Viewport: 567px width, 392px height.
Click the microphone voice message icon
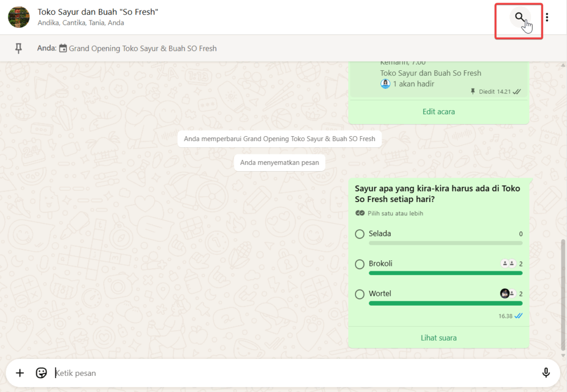point(546,373)
